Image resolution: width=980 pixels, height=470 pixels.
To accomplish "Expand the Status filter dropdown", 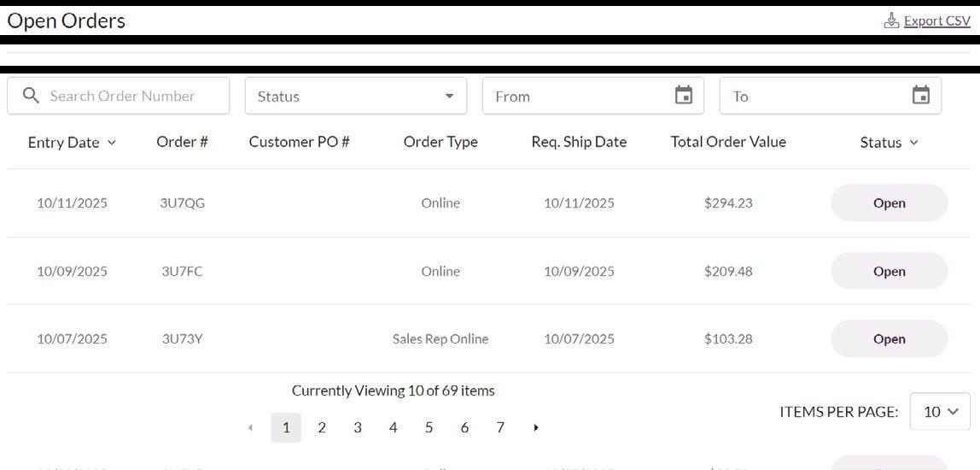I will coord(449,96).
